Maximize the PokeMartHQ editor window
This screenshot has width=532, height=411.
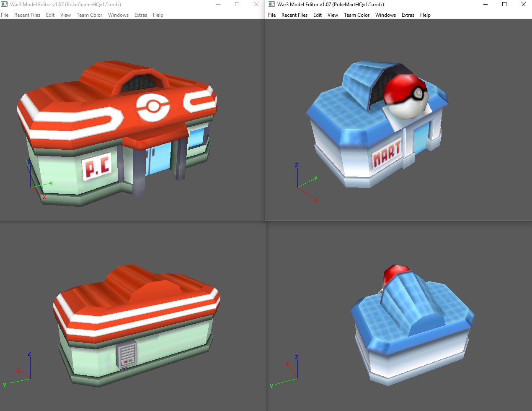click(504, 4)
